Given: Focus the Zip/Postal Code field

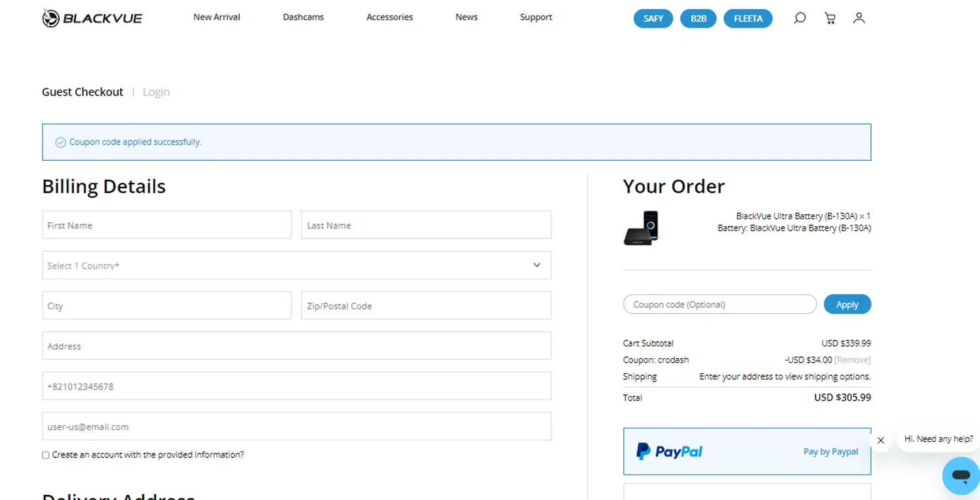Looking at the screenshot, I should 426,305.
